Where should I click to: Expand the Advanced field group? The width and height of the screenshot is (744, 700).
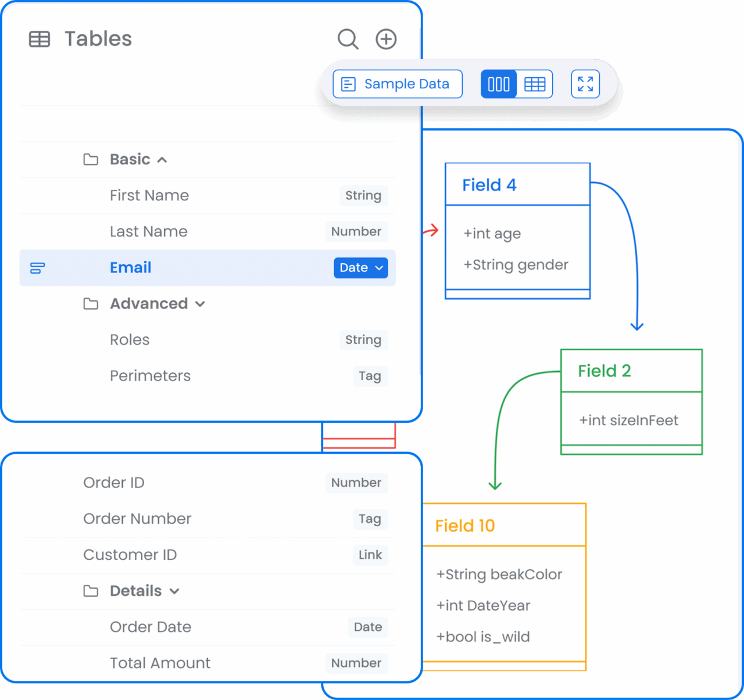click(200, 304)
